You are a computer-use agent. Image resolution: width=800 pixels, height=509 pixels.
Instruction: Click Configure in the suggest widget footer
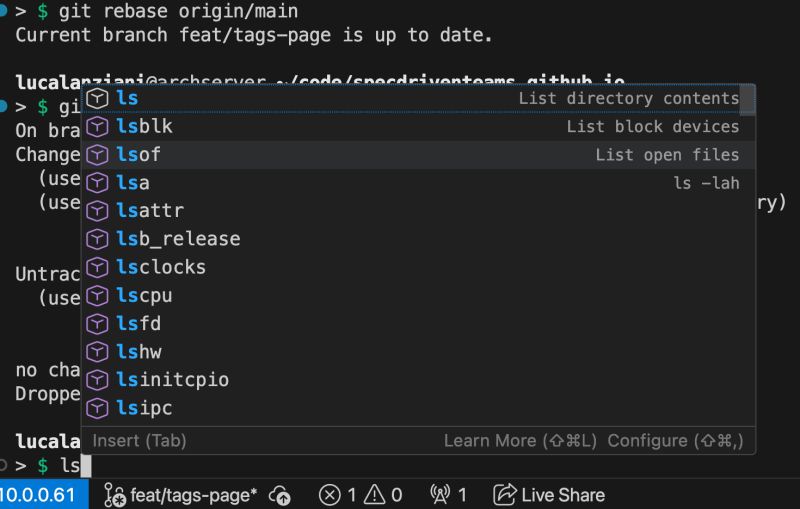pyautogui.click(x=676, y=440)
